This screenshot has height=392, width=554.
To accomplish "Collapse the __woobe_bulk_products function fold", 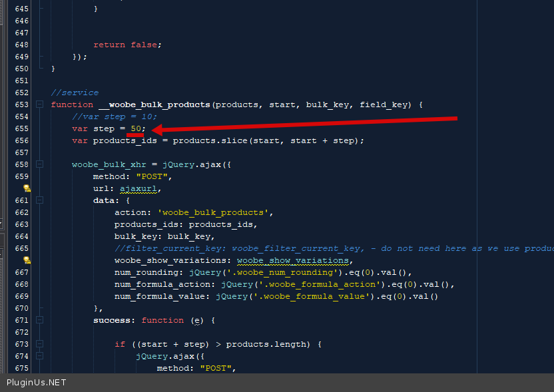I will point(40,104).
